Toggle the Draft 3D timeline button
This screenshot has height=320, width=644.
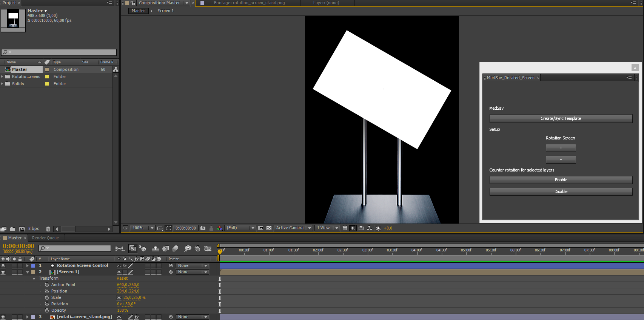click(143, 248)
